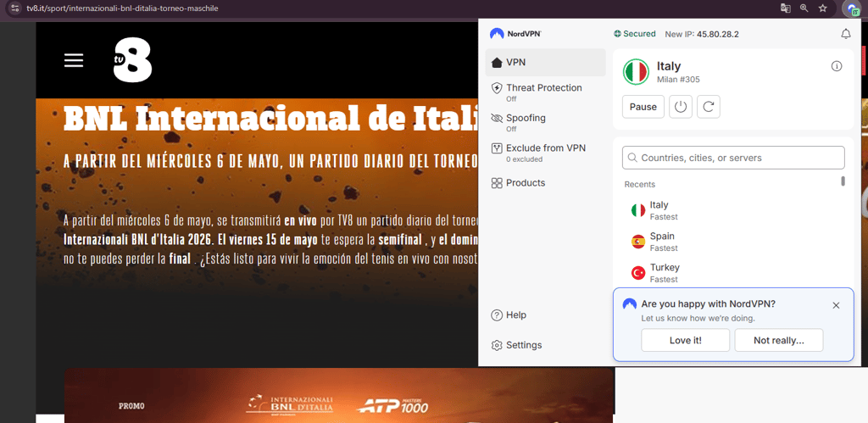The width and height of the screenshot is (868, 423).
Task: Click the Not really... button
Action: click(x=779, y=341)
